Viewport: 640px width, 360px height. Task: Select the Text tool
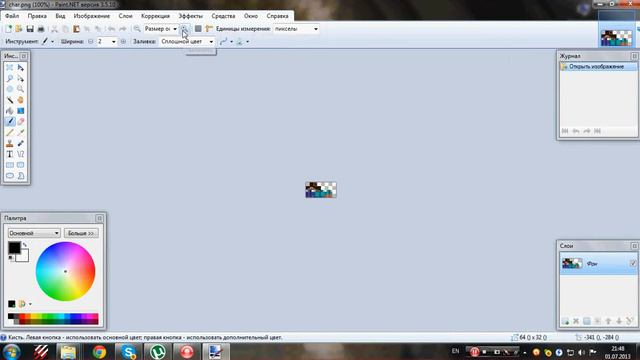[x=10, y=154]
